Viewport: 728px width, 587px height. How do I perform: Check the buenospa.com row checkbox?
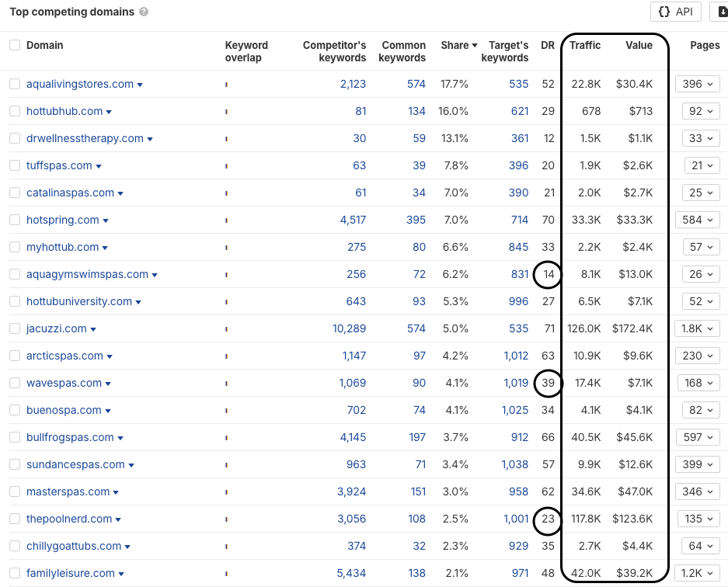click(x=15, y=410)
